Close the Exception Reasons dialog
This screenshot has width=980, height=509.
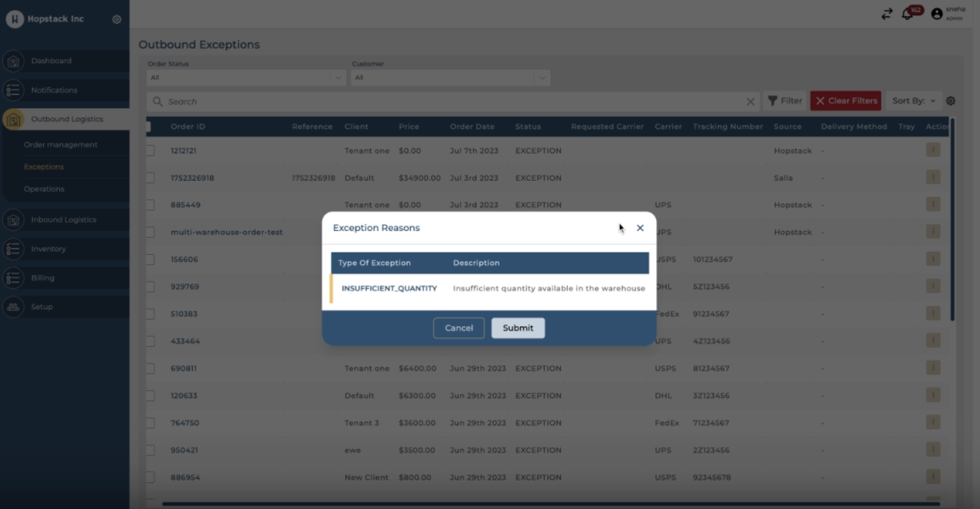[x=640, y=228]
